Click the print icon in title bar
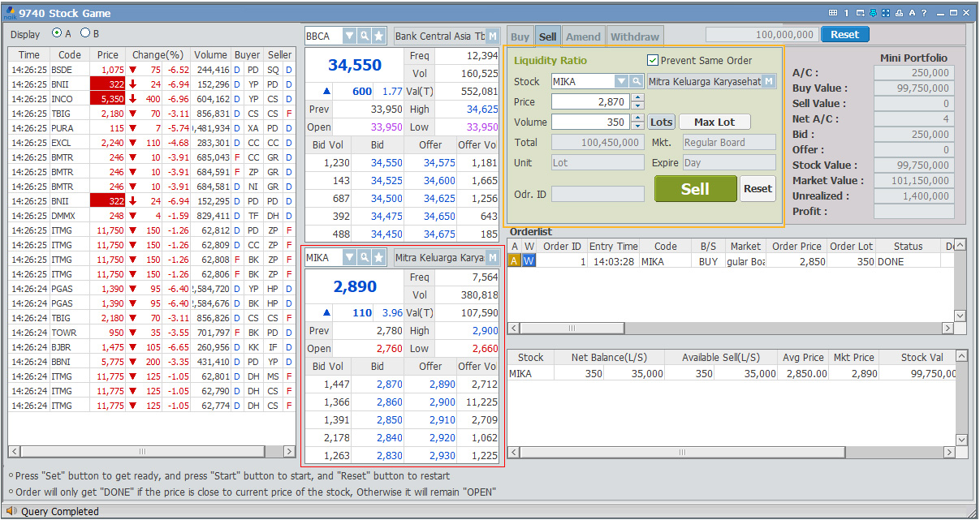980x520 pixels. [899, 13]
